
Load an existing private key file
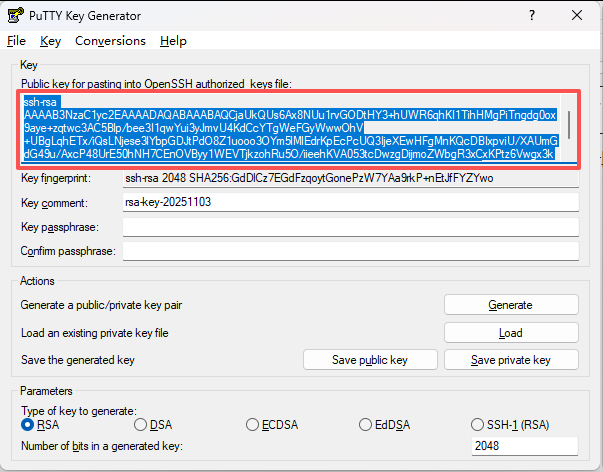click(510, 333)
